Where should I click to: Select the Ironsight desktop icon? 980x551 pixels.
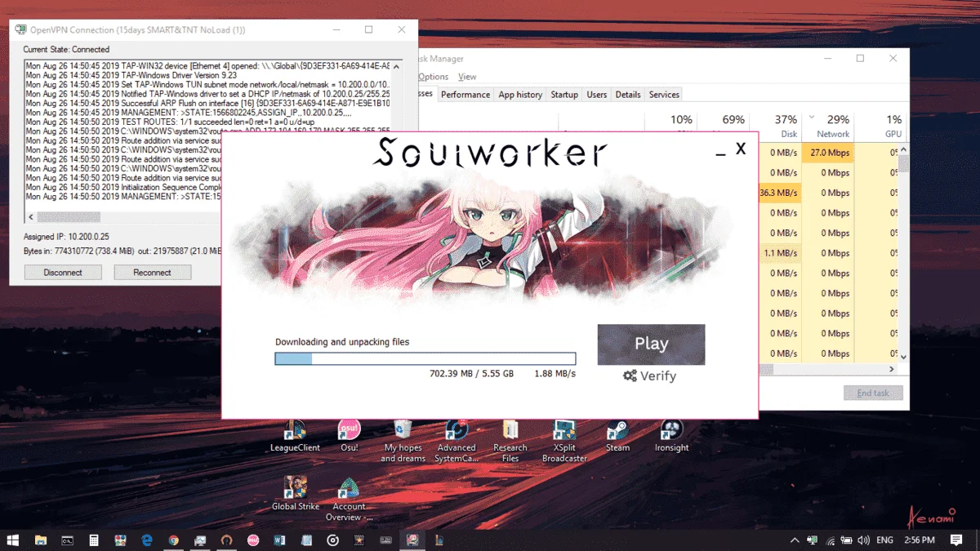coord(671,437)
